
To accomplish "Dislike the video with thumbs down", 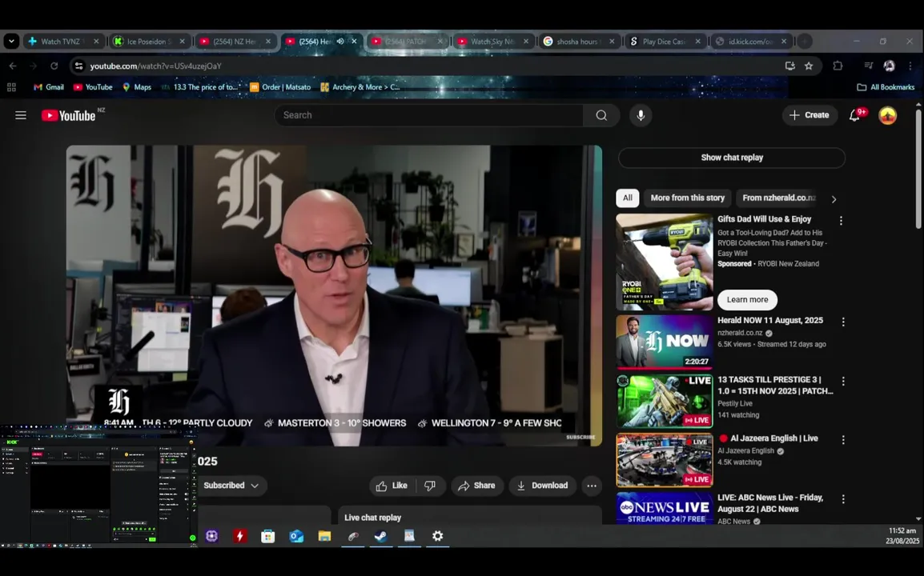I will click(x=430, y=486).
